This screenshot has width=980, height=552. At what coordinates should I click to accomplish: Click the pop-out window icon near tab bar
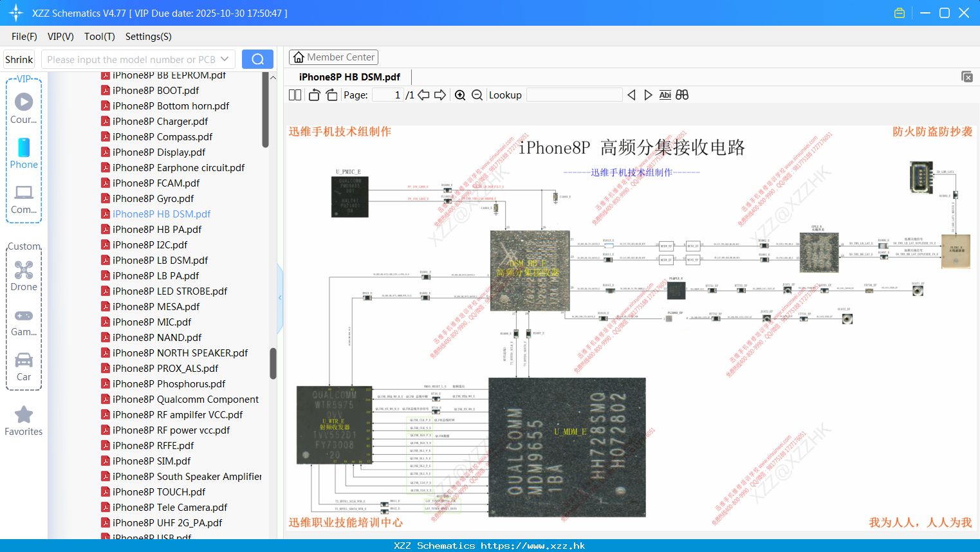(967, 77)
